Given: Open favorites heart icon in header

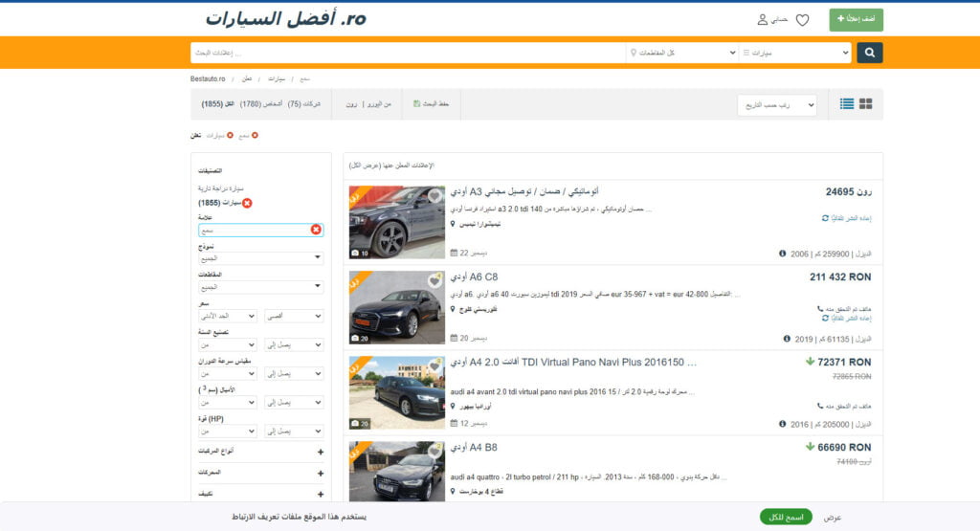Looking at the screenshot, I should point(803,20).
